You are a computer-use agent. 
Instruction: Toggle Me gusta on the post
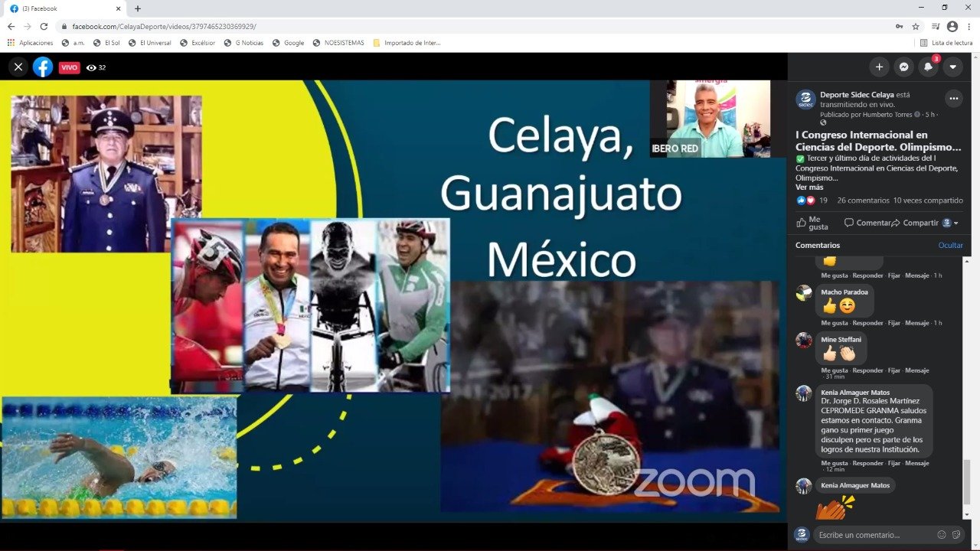(x=812, y=223)
